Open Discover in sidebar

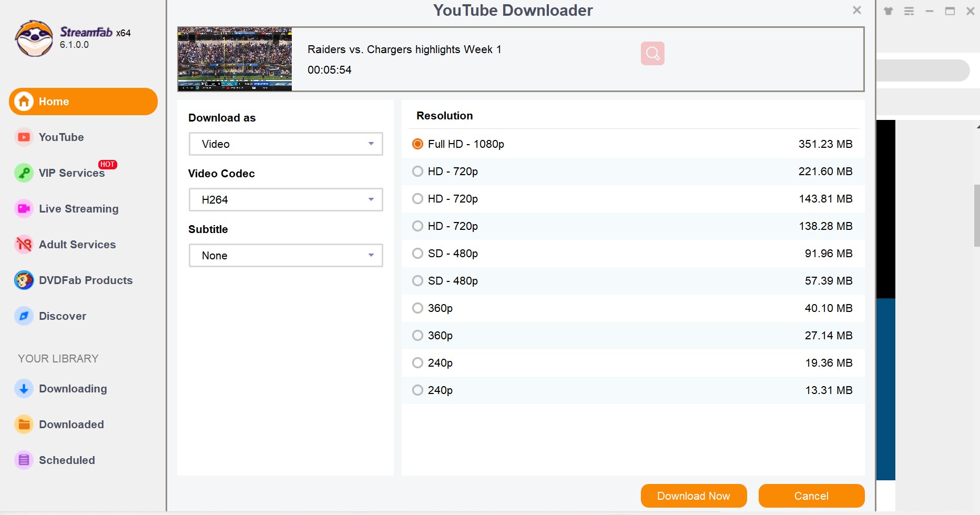coord(63,316)
